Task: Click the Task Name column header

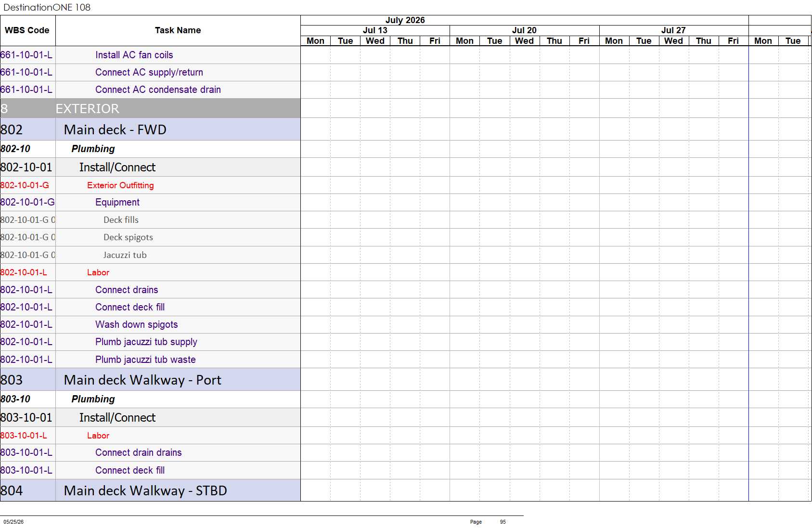Action: click(x=178, y=30)
